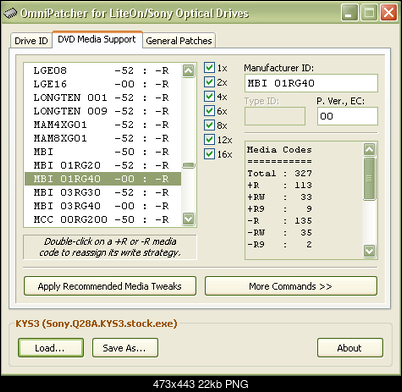Click the Total : 327 line
402x392 pixels.
tap(280, 173)
